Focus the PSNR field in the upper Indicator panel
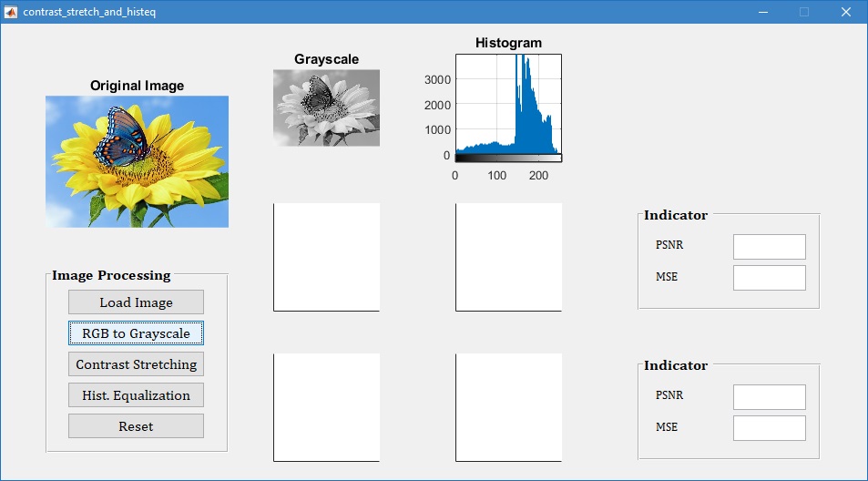The height and width of the screenshot is (481, 868). pyautogui.click(x=769, y=247)
